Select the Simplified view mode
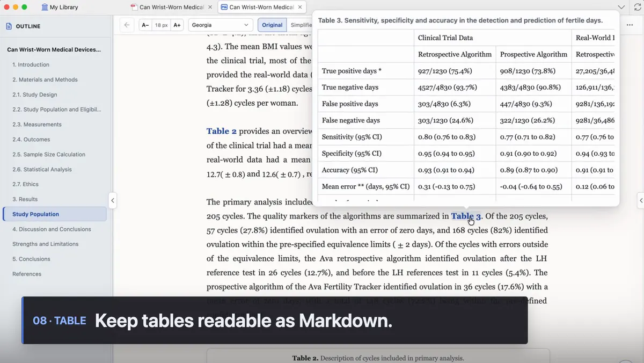 (x=299, y=25)
